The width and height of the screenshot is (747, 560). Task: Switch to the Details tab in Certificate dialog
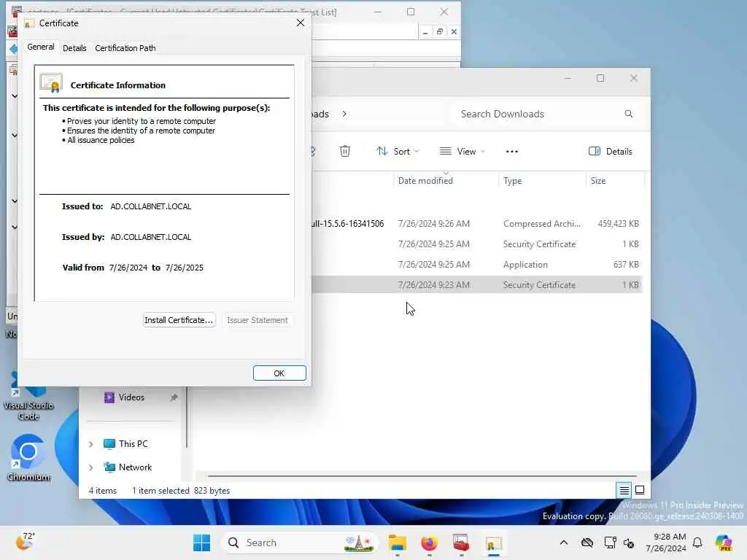pyautogui.click(x=74, y=48)
